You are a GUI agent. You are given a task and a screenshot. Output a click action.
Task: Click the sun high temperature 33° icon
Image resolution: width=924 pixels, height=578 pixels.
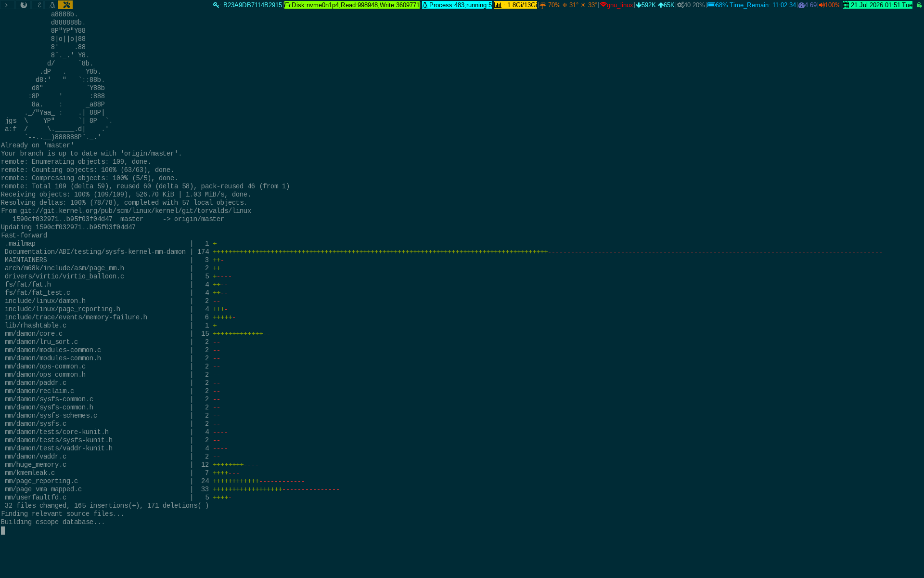(x=583, y=5)
